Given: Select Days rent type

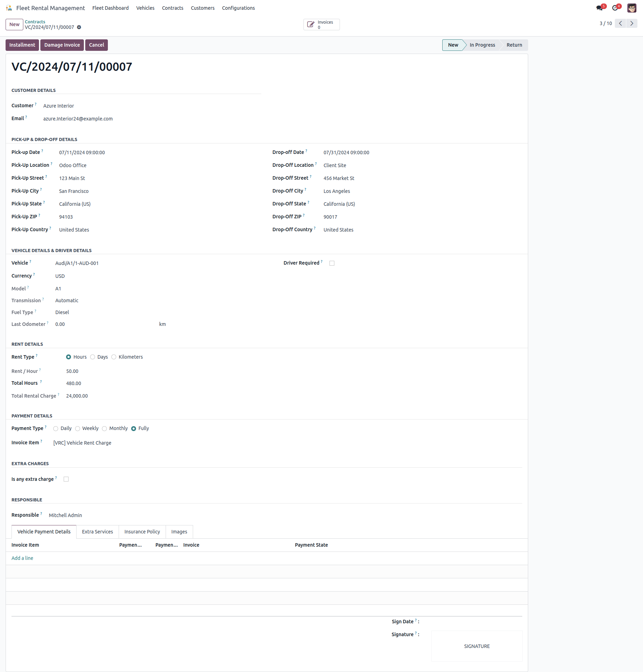Looking at the screenshot, I should coord(93,357).
